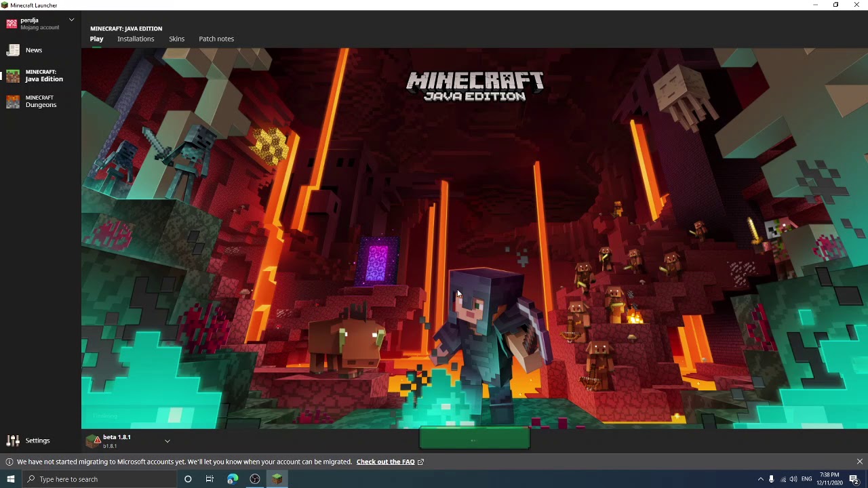The width and height of the screenshot is (868, 488).
Task: Click the green Play button
Action: pyautogui.click(x=475, y=439)
